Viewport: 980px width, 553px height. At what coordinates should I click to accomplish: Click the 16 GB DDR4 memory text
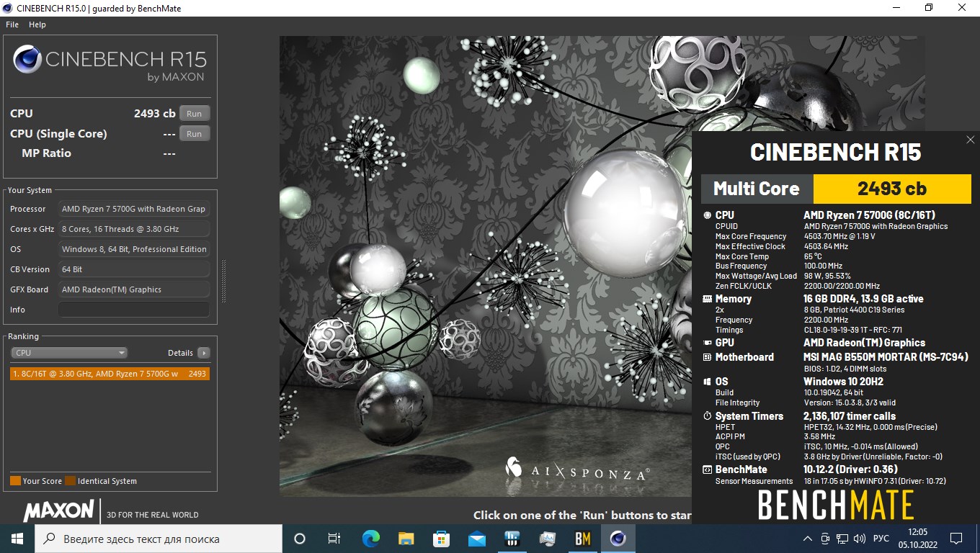pyautogui.click(x=863, y=299)
